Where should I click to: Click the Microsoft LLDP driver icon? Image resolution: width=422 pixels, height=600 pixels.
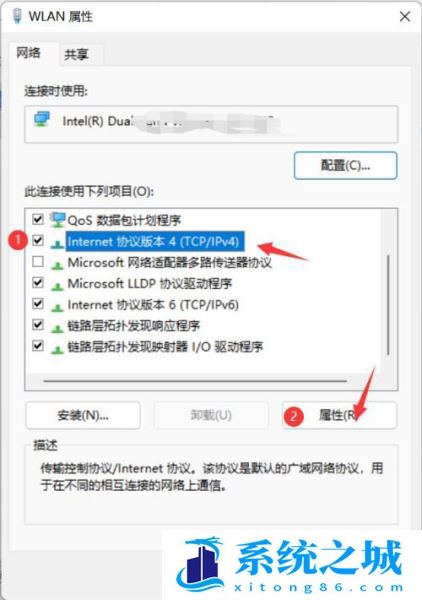[57, 285]
